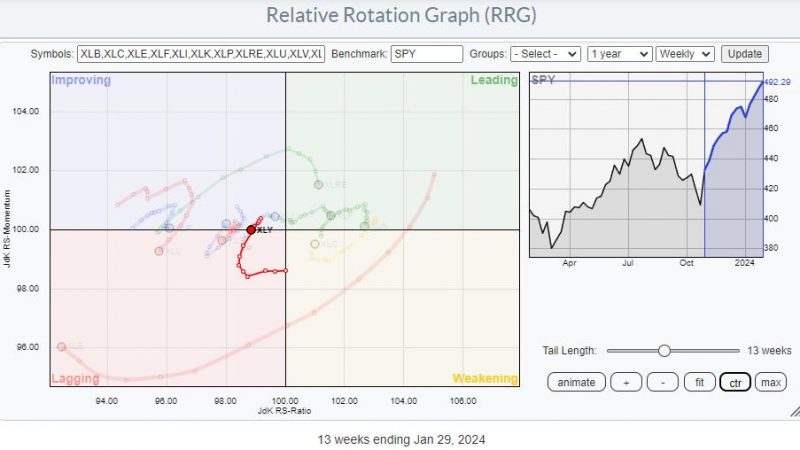The height and width of the screenshot is (450, 800).
Task: Click the Improving quadrant label
Action: click(x=81, y=80)
